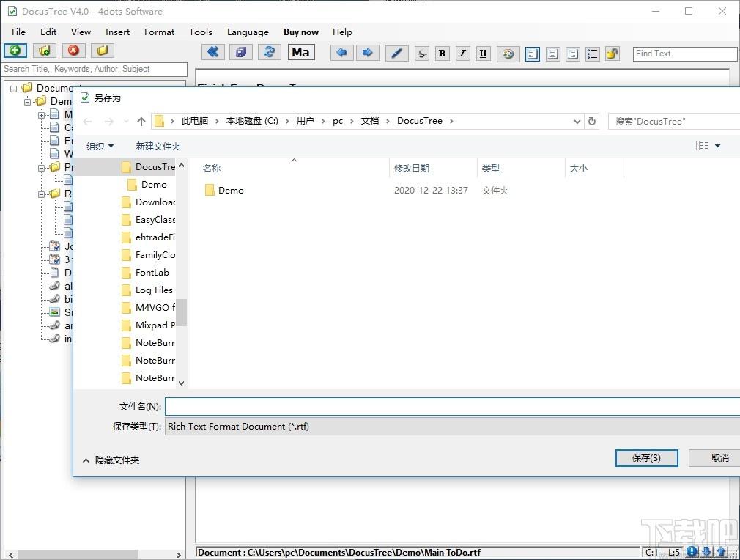This screenshot has height=560, width=740.
Task: Collapse with 隐藏文件夹 toggle
Action: (x=111, y=460)
